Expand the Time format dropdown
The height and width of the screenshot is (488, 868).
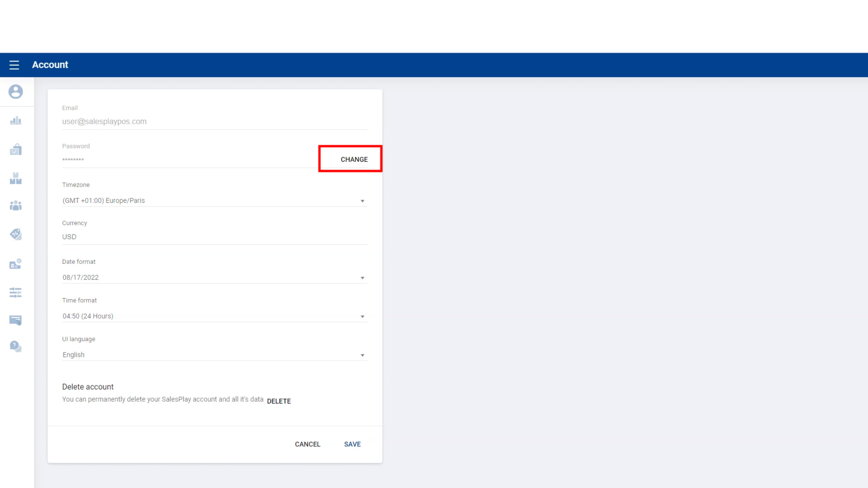click(215, 316)
